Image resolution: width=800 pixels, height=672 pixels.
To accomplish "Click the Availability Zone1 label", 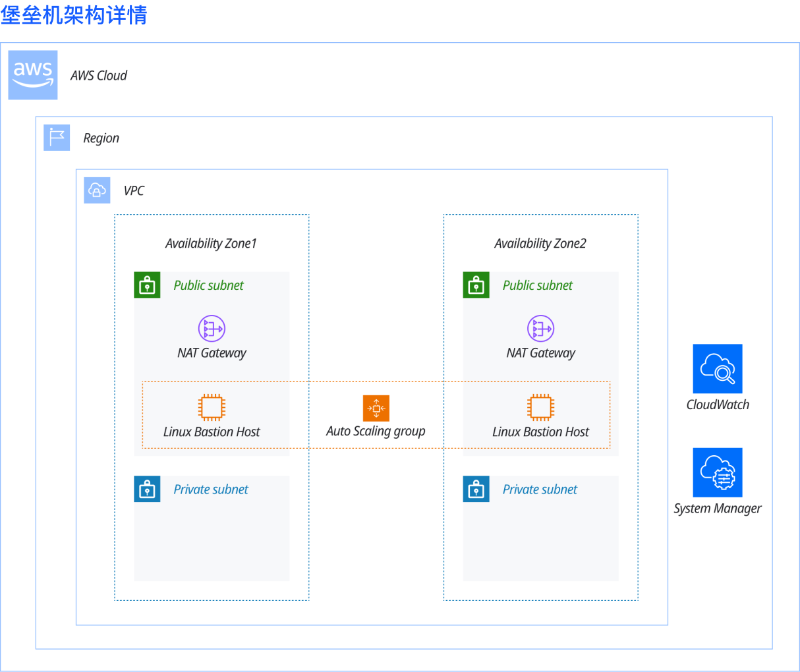I will [x=211, y=243].
